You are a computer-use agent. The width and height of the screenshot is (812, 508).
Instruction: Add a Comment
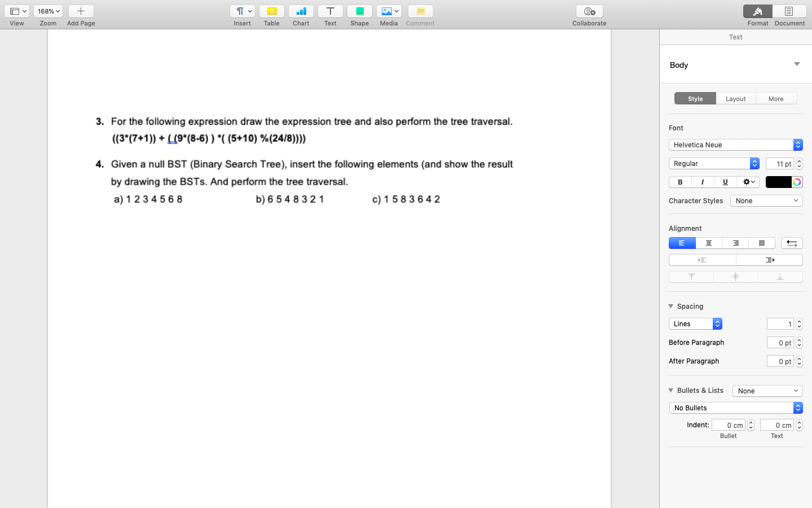(420, 11)
